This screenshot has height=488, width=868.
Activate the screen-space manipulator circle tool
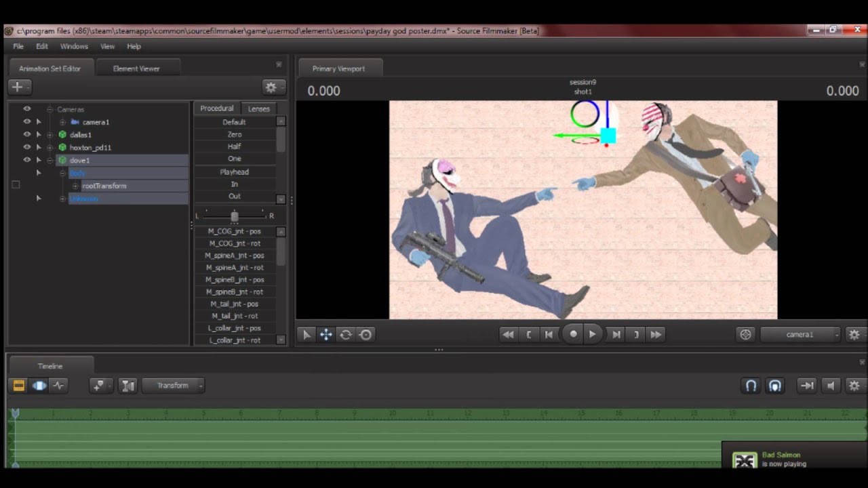click(x=366, y=335)
